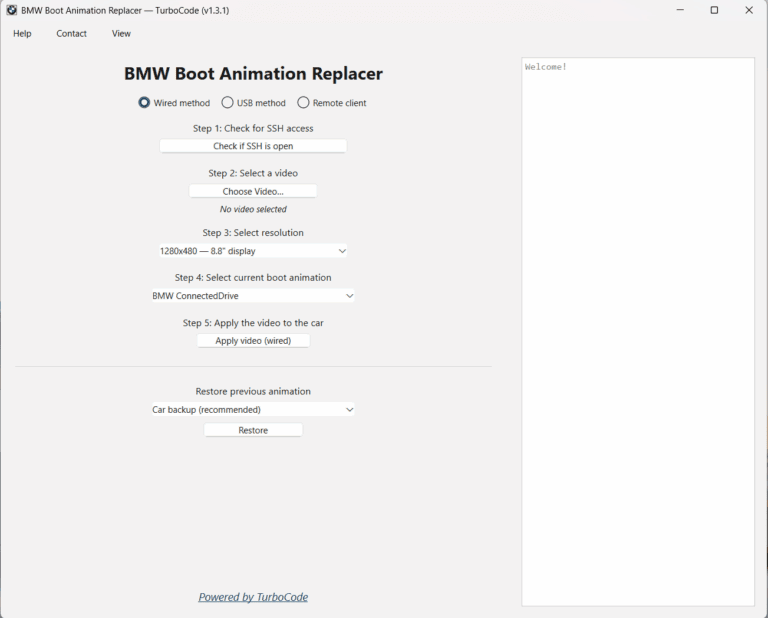Click the BMW app icon in title bar
768x618 pixels.
point(12,10)
